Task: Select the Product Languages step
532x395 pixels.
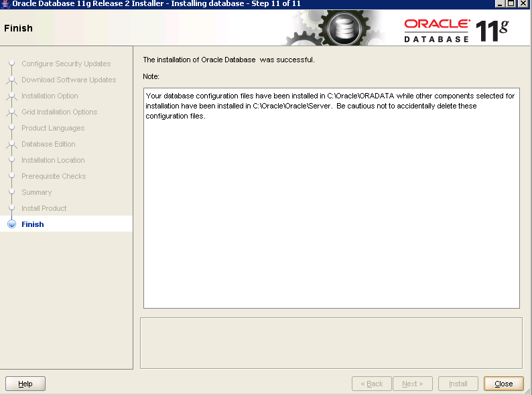Action: (53, 128)
